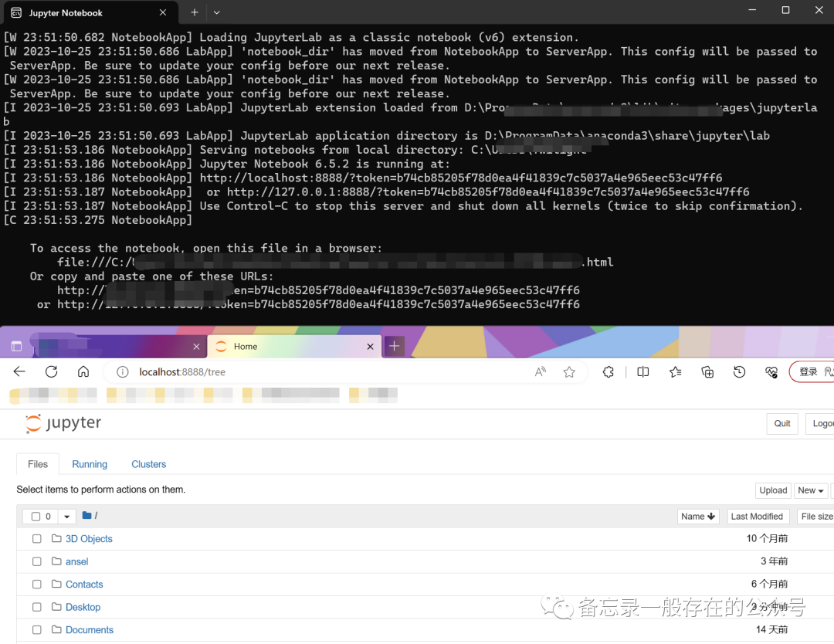Click ansel folder icon

(56, 561)
